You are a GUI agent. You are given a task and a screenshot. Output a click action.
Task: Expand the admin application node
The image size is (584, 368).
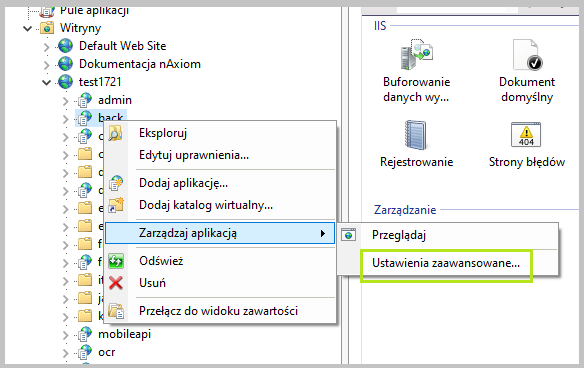click(x=66, y=101)
